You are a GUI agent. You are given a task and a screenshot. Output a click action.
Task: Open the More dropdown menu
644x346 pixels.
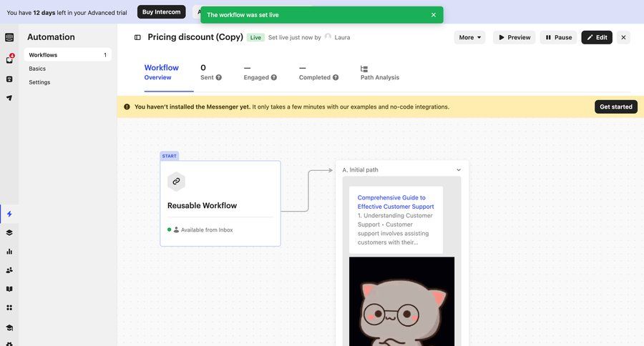pos(470,37)
